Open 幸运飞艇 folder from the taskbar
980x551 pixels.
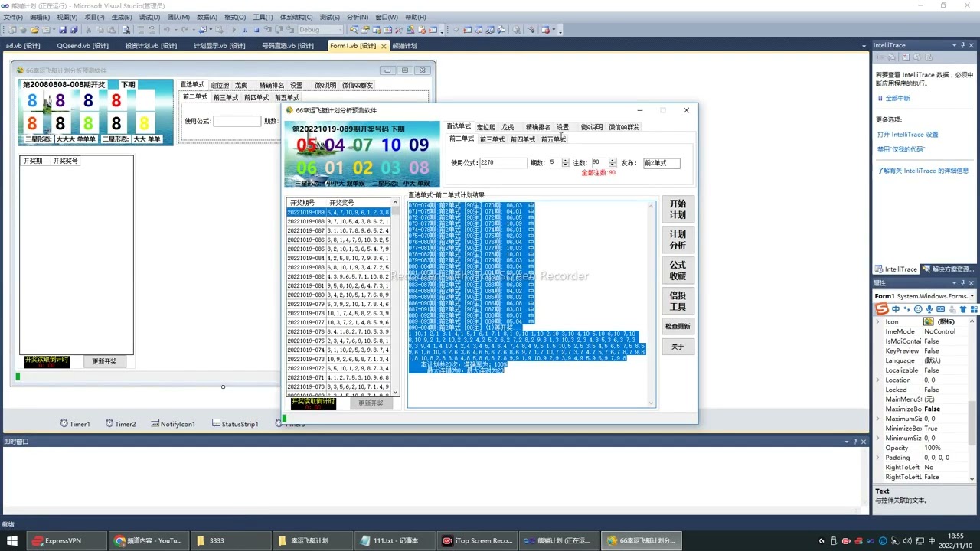[x=313, y=540]
